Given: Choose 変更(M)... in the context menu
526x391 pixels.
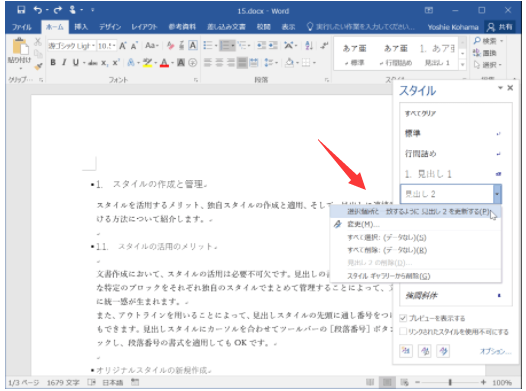Looking at the screenshot, I should (x=416, y=224).
